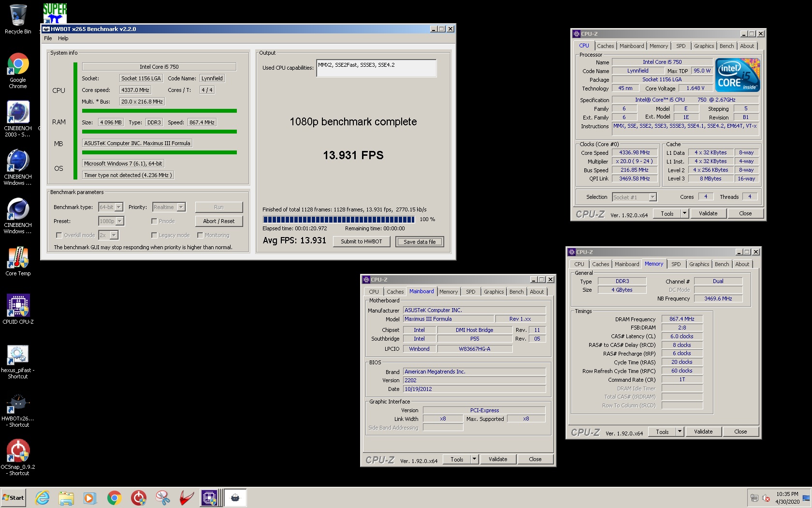
Task: Click the HWBOT x265 title bar icon
Action: click(x=47, y=29)
